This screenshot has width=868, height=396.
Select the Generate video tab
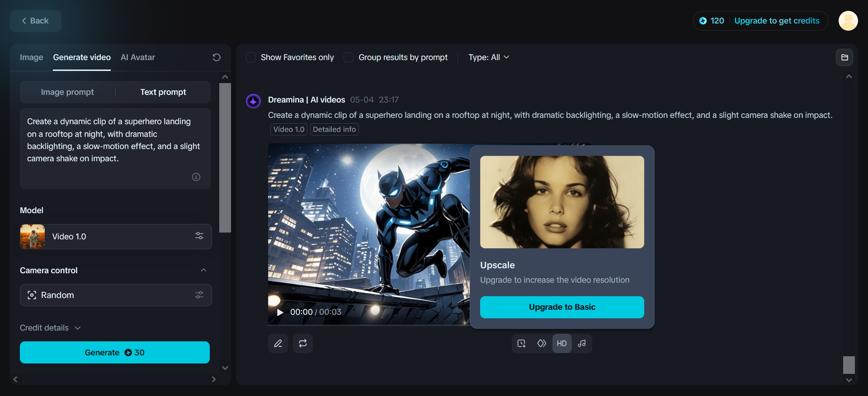[x=82, y=57]
